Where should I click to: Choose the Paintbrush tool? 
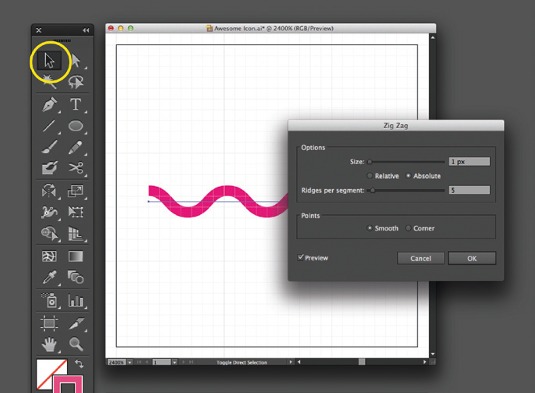tap(49, 147)
